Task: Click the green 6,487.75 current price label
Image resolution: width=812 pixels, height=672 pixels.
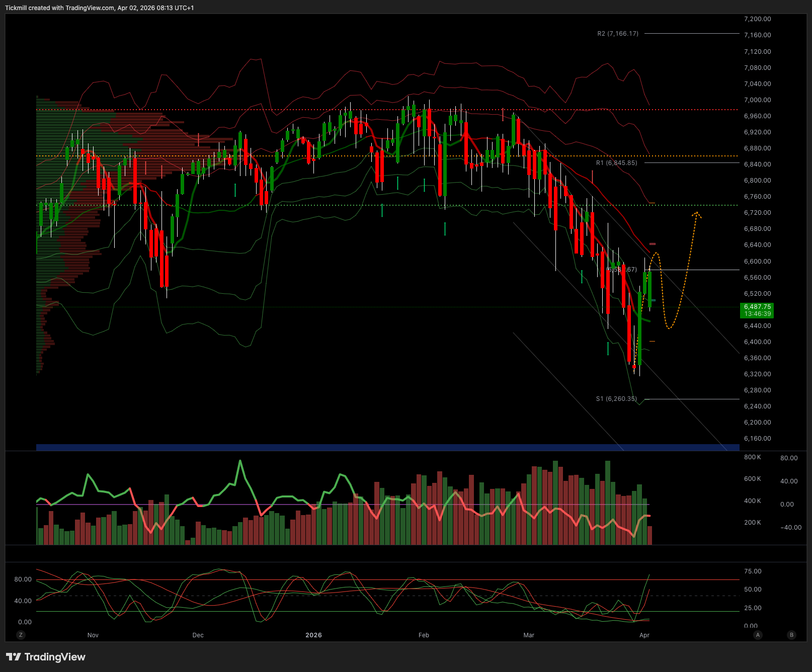Action: tap(757, 310)
